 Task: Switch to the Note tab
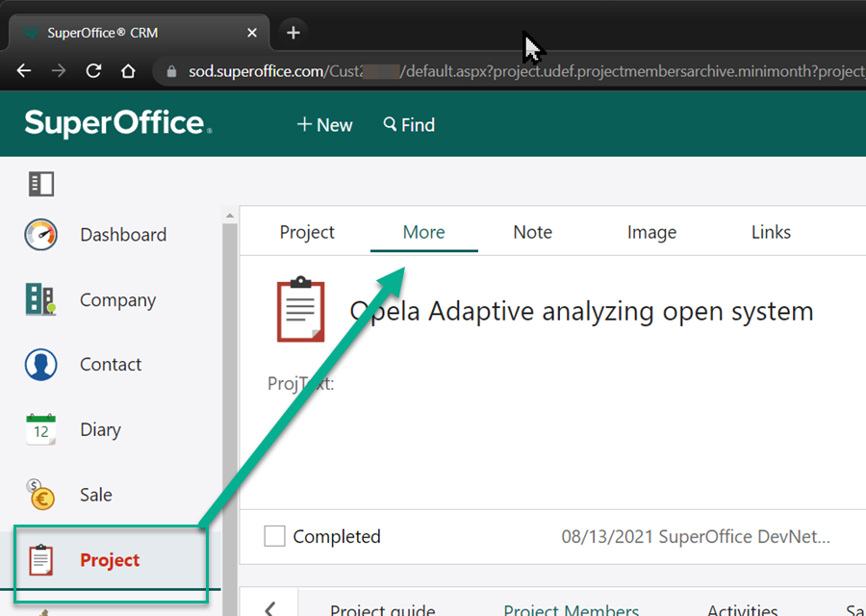point(532,232)
